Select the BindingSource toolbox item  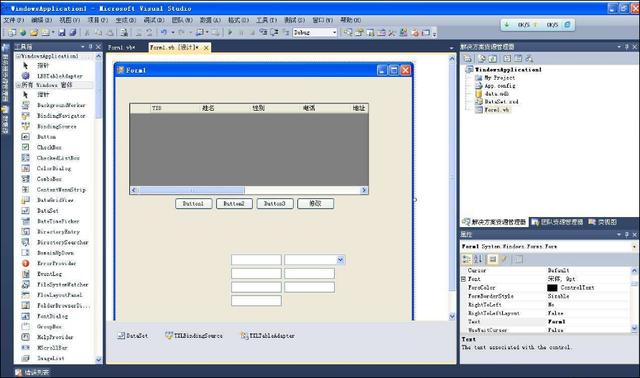(x=56, y=127)
